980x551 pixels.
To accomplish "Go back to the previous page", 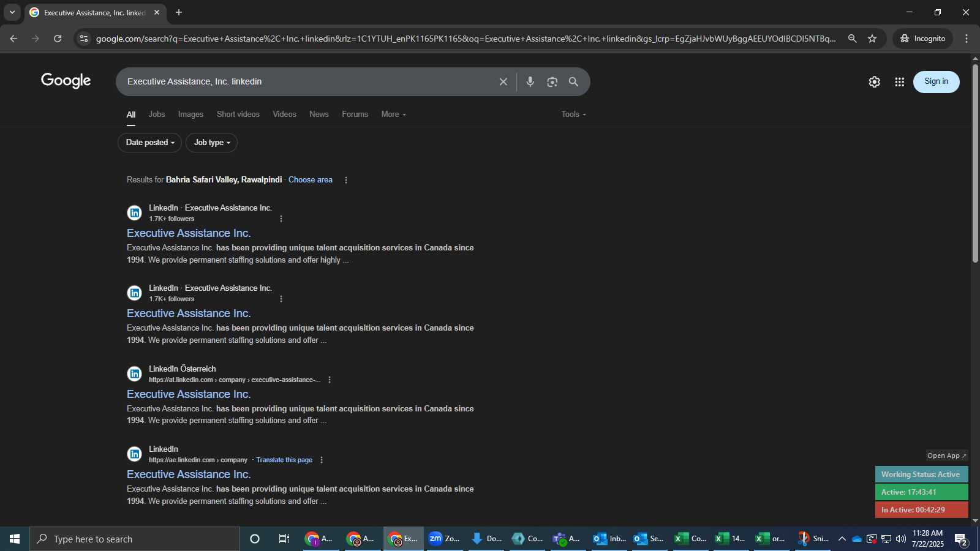I will [x=13, y=39].
